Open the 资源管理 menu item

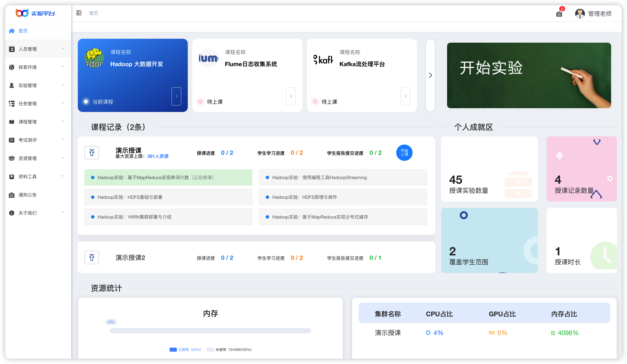coord(27,158)
